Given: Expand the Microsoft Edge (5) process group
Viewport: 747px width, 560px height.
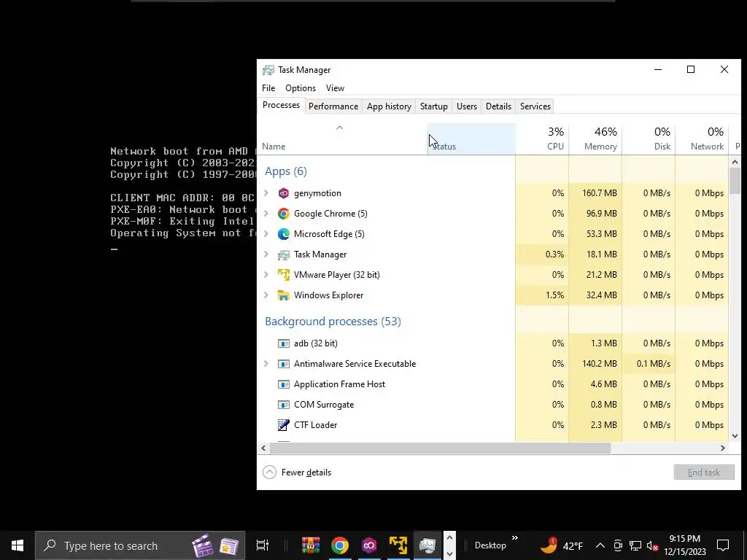Looking at the screenshot, I should [x=266, y=234].
